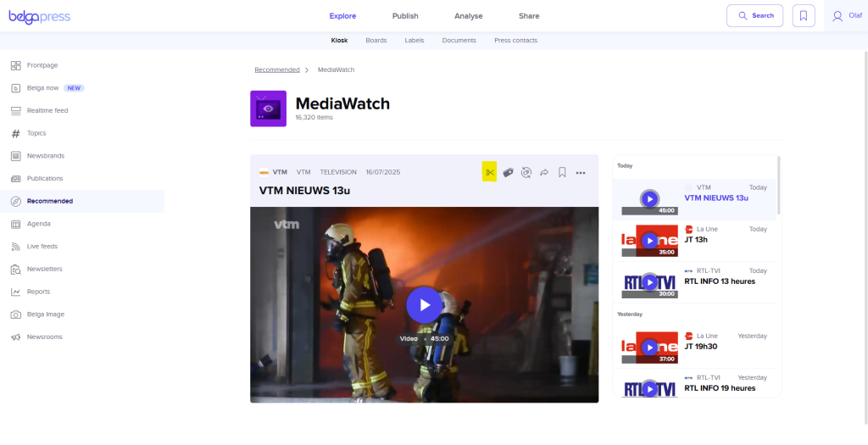This screenshot has width=868, height=445.
Task: Go to Recommended breadcrumb link
Action: click(x=277, y=70)
